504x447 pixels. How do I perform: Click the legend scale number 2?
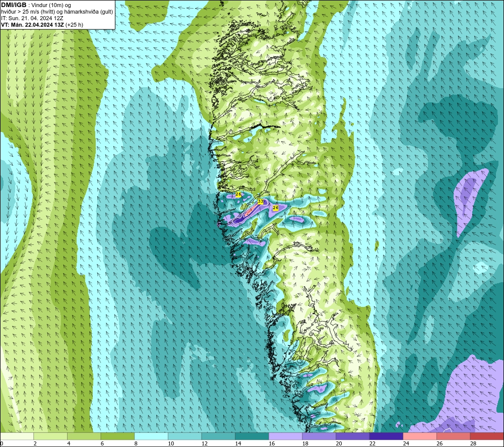pyautogui.click(x=35, y=444)
